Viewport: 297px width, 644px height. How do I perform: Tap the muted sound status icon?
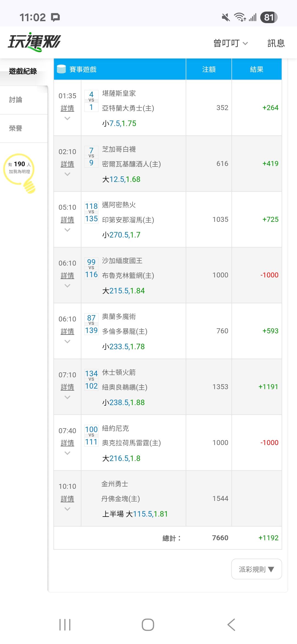click(226, 18)
